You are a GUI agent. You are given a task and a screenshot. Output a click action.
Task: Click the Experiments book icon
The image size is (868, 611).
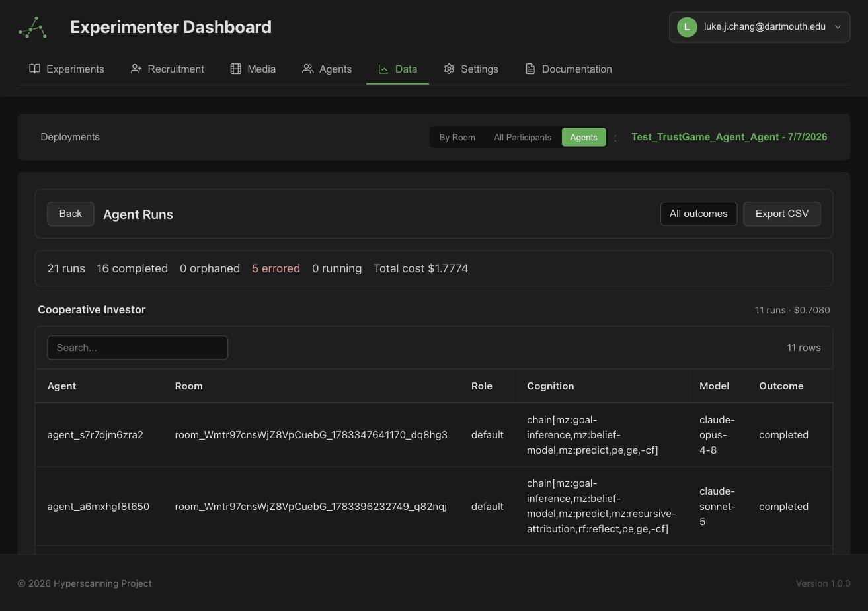[x=35, y=69]
